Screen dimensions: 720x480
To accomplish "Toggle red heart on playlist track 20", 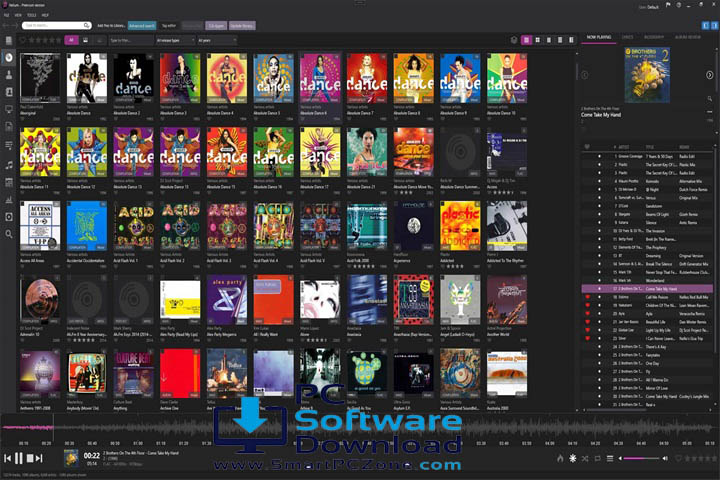I will pyautogui.click(x=587, y=314).
